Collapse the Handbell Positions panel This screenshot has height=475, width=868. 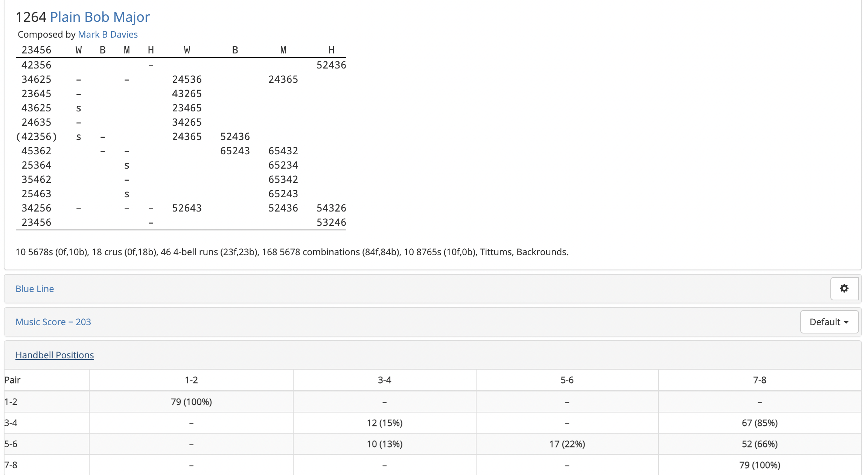coord(55,355)
